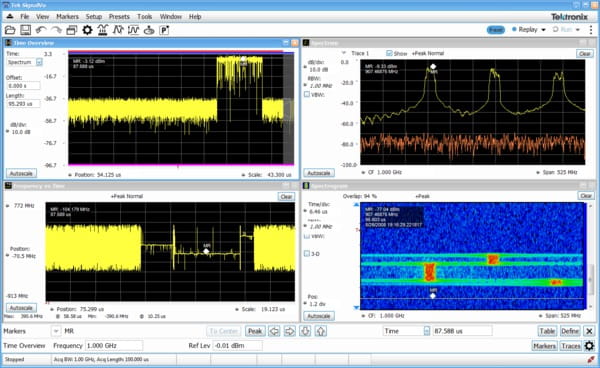Screen dimensions: 600x368
Task: Open settings gear in bottom right corner
Action: coord(589,346)
